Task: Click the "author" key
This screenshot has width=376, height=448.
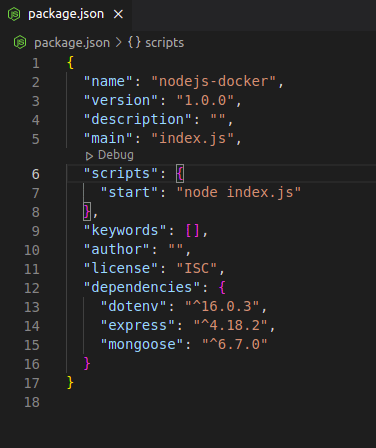Action: tap(117, 250)
